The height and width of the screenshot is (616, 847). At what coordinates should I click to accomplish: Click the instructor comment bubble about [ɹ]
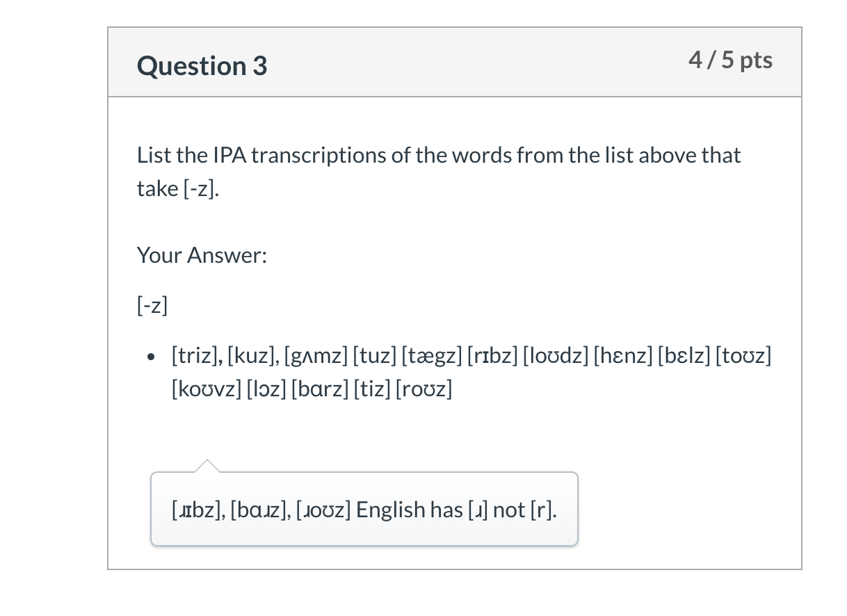364,509
